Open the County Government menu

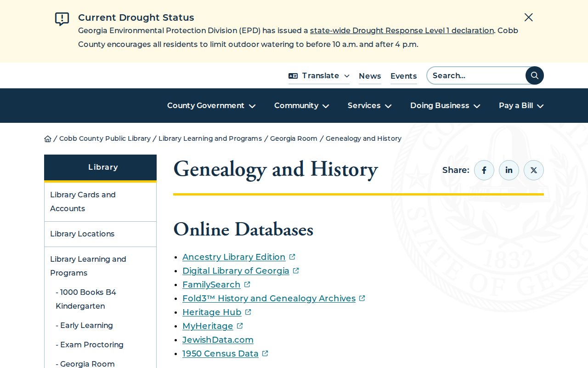206,105
